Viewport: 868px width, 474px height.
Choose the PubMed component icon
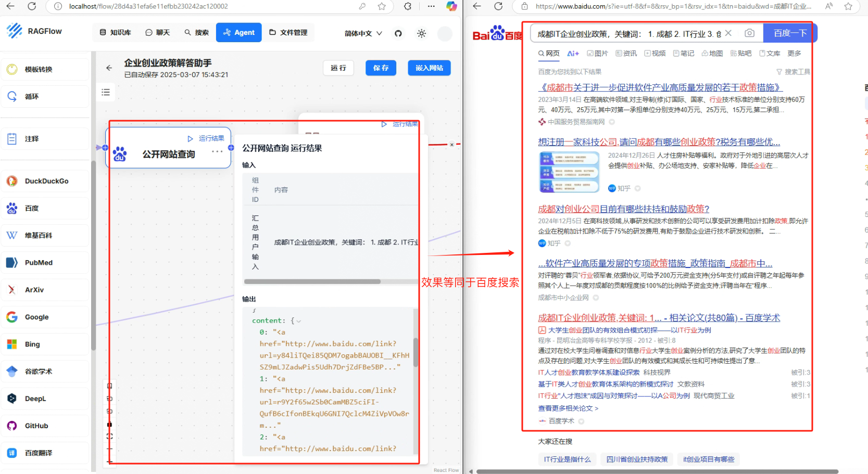point(12,263)
